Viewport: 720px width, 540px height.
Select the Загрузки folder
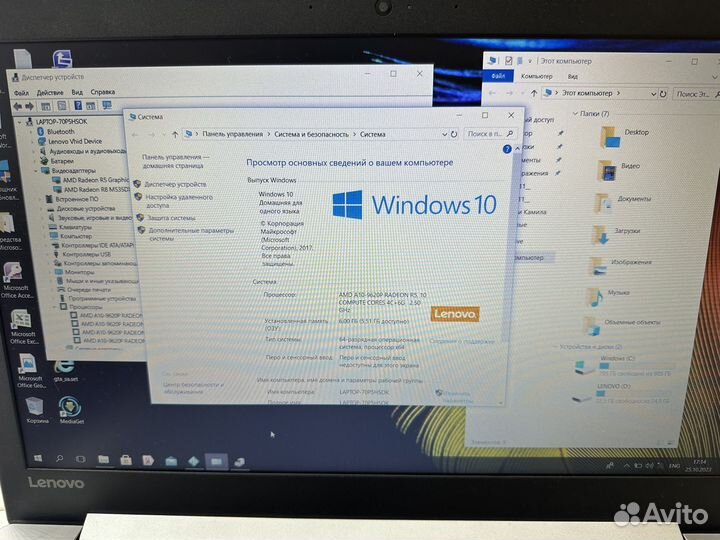(616, 235)
